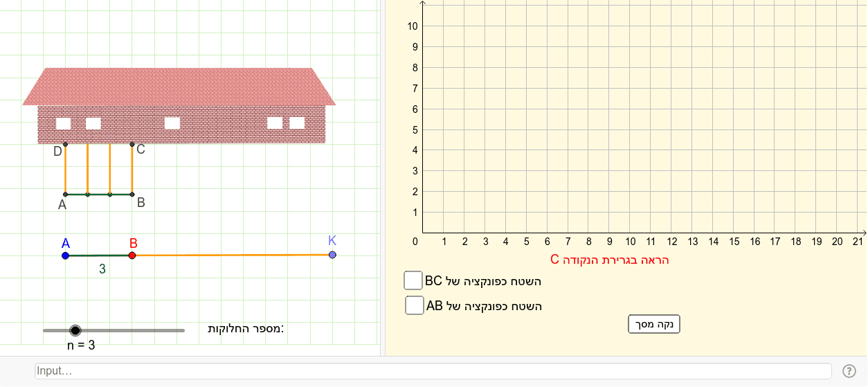Check the area as function of AB box
The image size is (868, 387).
click(414, 305)
